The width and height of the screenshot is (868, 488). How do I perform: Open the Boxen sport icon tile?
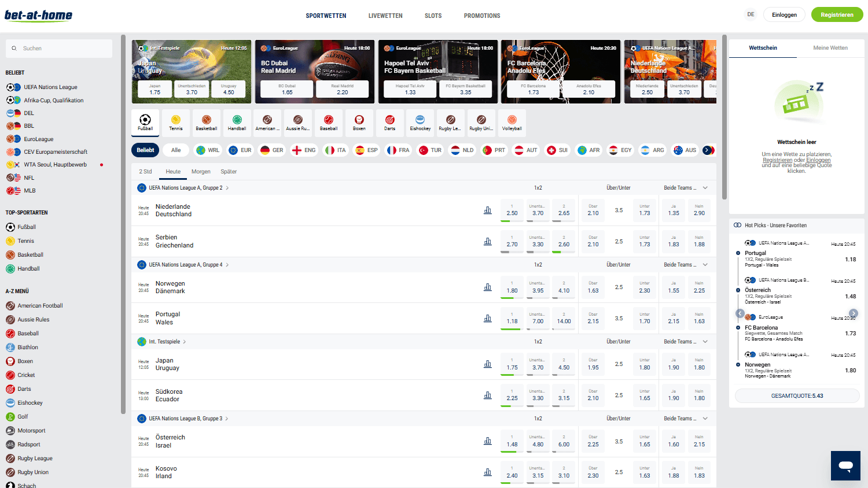coord(359,123)
